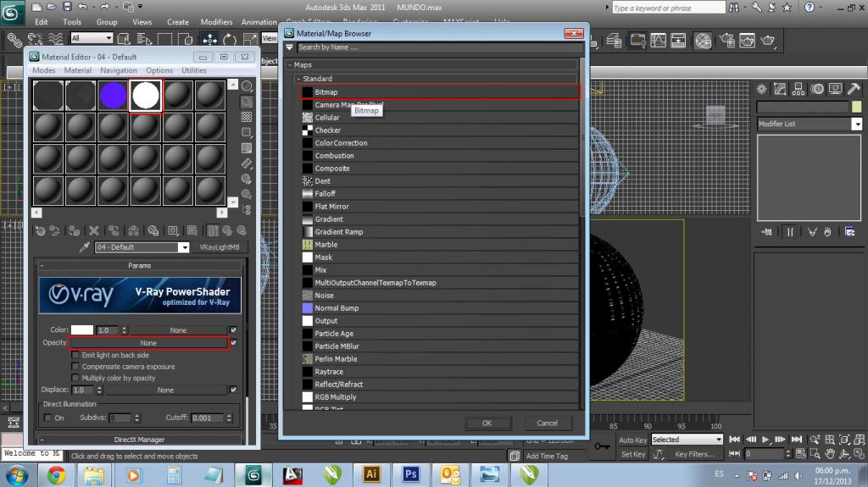This screenshot has width=868, height=487.
Task: Open Render Setup teapot icon
Action: pos(726,41)
